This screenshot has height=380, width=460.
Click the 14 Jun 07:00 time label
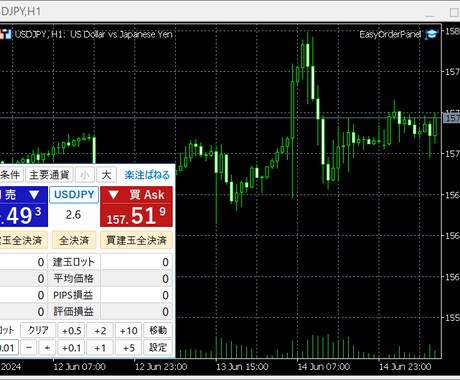click(x=324, y=367)
